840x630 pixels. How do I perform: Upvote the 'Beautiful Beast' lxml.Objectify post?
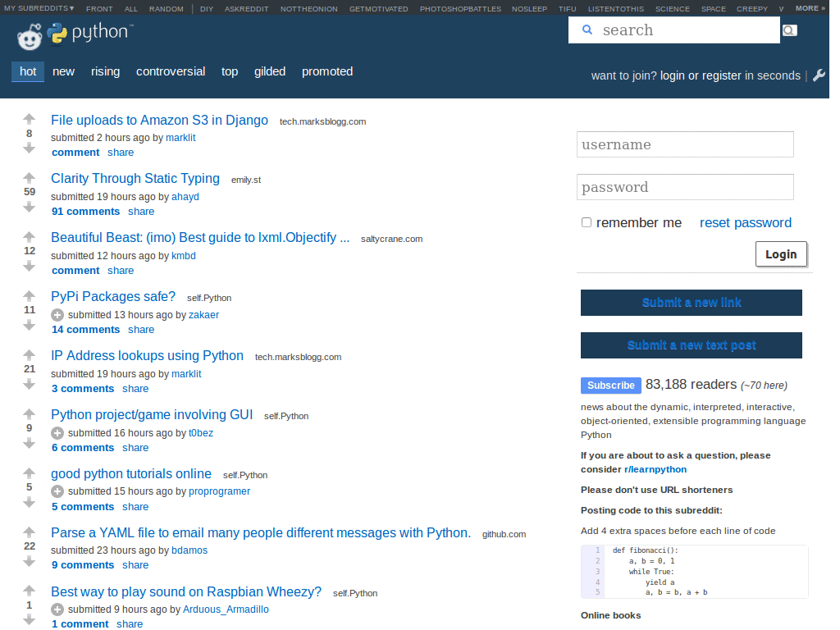click(29, 237)
